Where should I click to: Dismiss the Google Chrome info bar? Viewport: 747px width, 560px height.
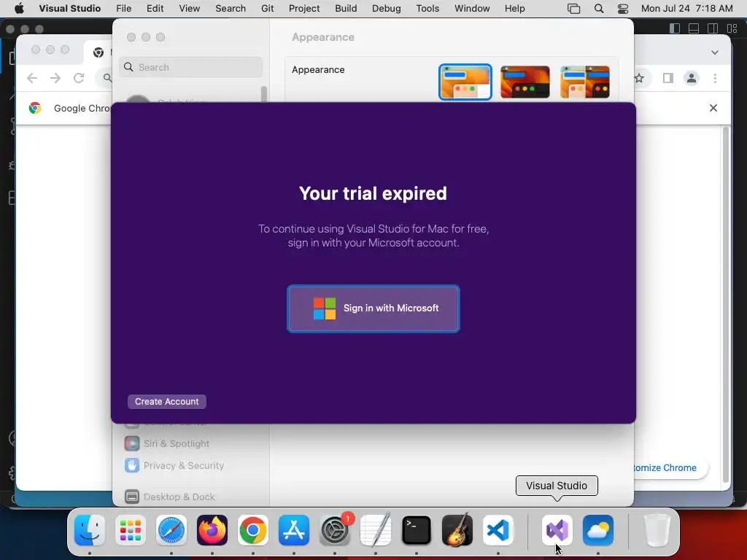pyautogui.click(x=713, y=108)
